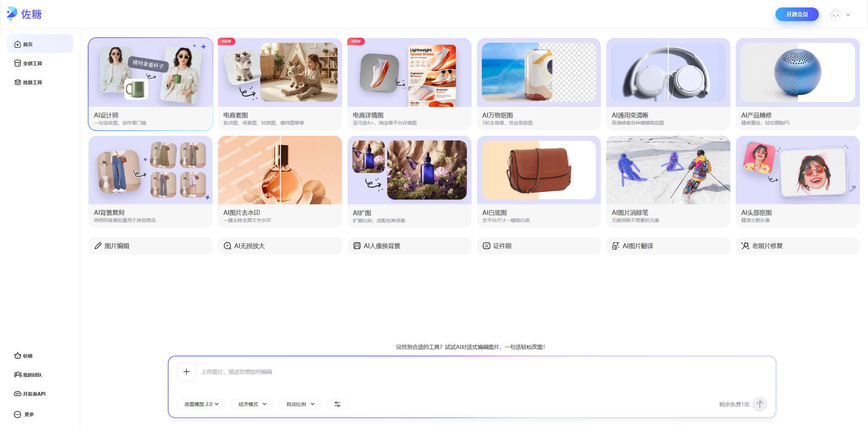Open 批量工具 layers icon in sidebar
Image resolution: width=868 pixels, height=431 pixels.
point(18,82)
